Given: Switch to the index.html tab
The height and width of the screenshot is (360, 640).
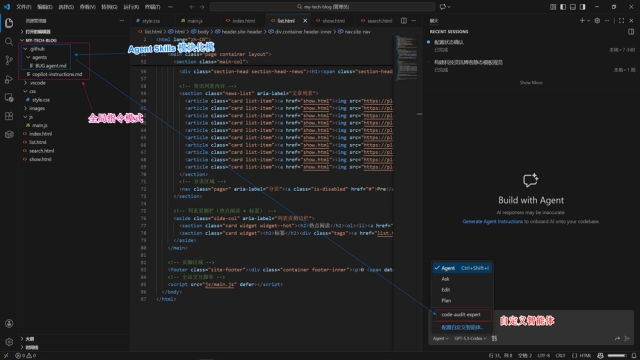Looking at the screenshot, I should (243, 21).
